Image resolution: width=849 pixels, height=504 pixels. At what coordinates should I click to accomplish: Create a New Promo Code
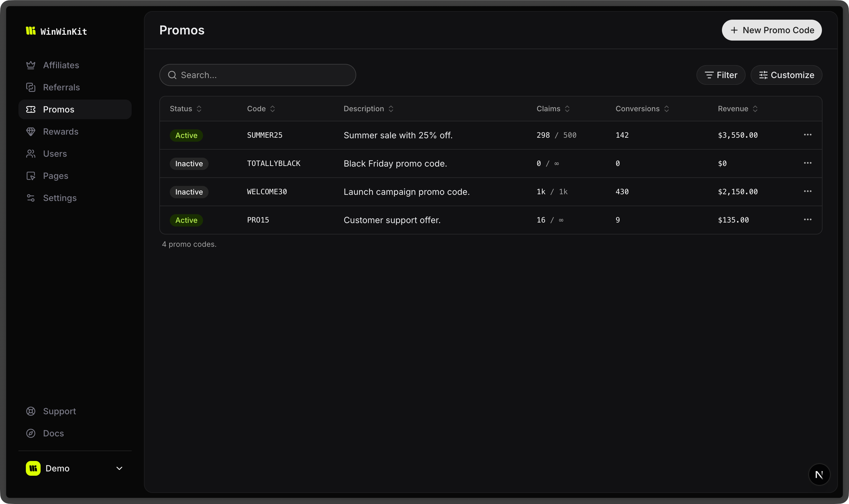pos(771,30)
